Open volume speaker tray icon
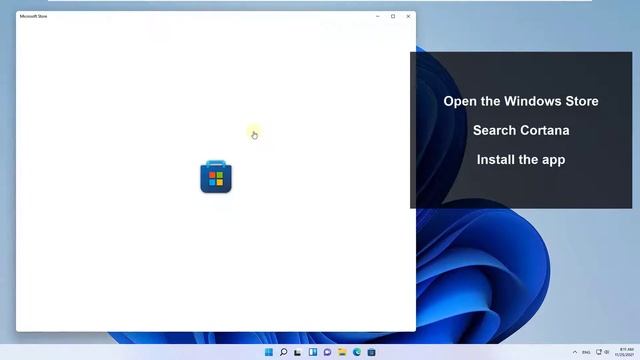This screenshot has height=360, width=640. [x=607, y=352]
